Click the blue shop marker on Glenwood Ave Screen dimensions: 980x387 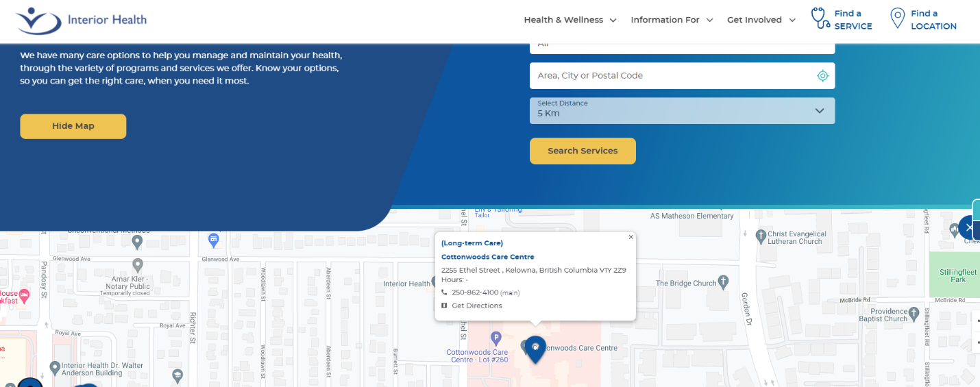pos(213,240)
